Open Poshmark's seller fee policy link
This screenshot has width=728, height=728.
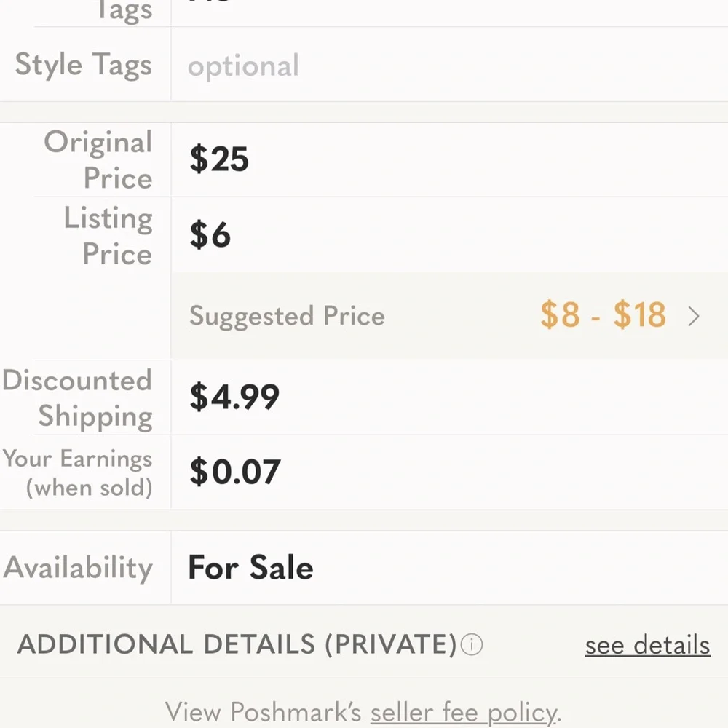coord(463,712)
